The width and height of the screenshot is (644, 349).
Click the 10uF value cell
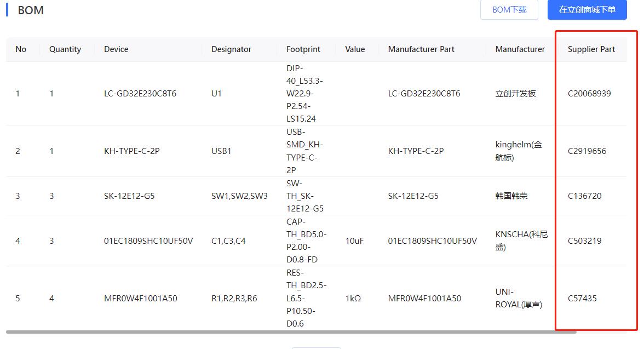tap(354, 241)
